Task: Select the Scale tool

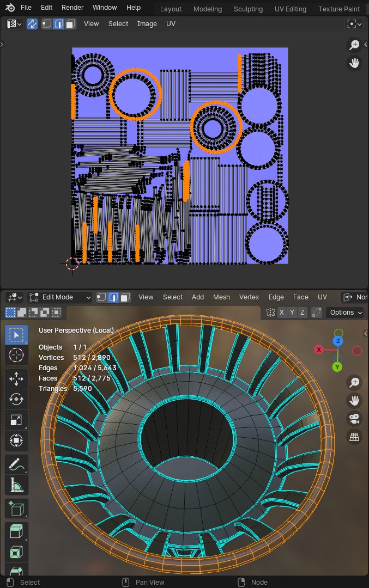Action: click(x=16, y=420)
